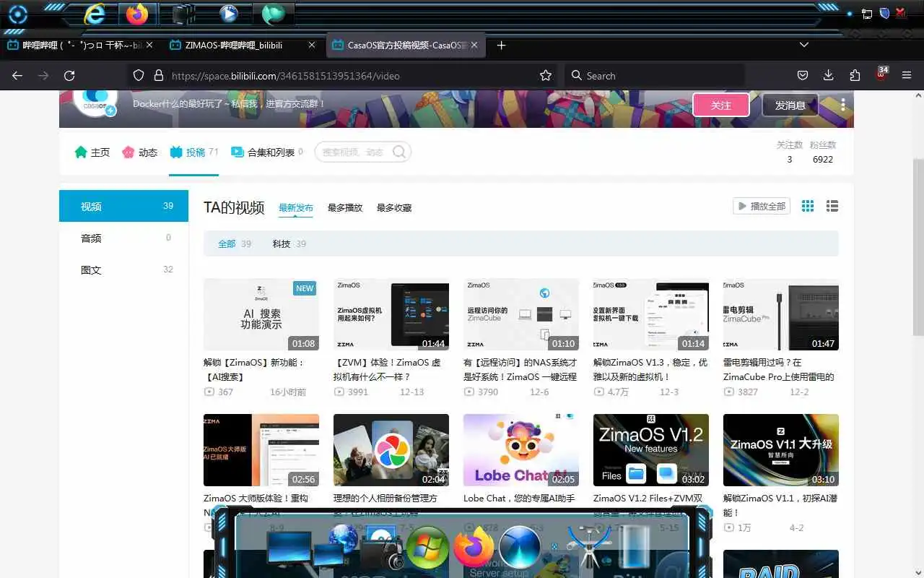Viewport: 924px width, 578px height.
Task: Sort videos by 最多播放
Action: tap(345, 208)
